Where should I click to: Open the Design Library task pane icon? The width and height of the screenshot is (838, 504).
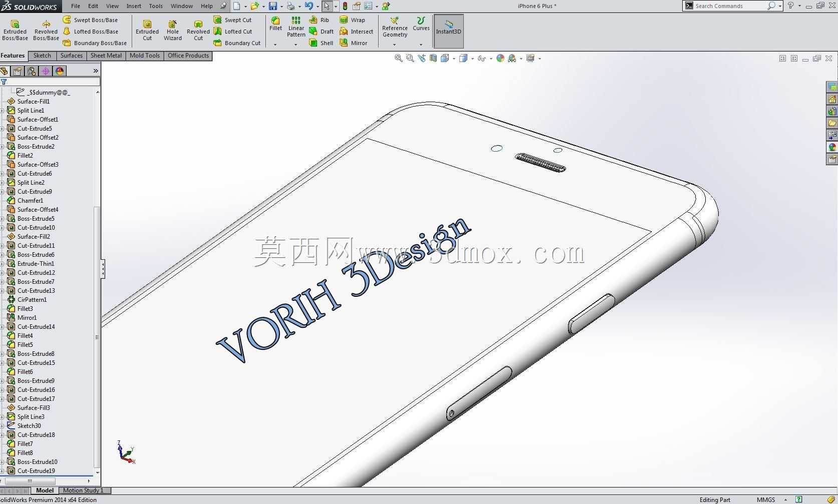tap(832, 111)
